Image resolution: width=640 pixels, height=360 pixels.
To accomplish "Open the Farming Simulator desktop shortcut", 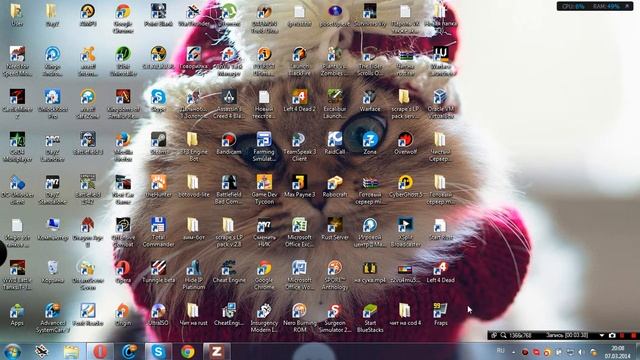I will click(x=264, y=147).
